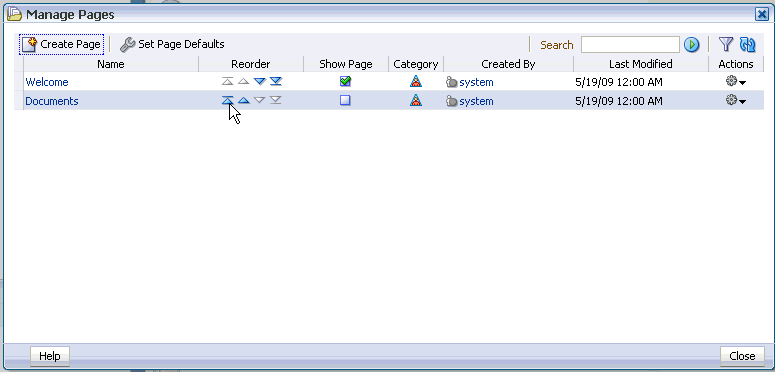The image size is (775, 372).
Task: Check Show Page for the Documents page
Action: coord(345,100)
